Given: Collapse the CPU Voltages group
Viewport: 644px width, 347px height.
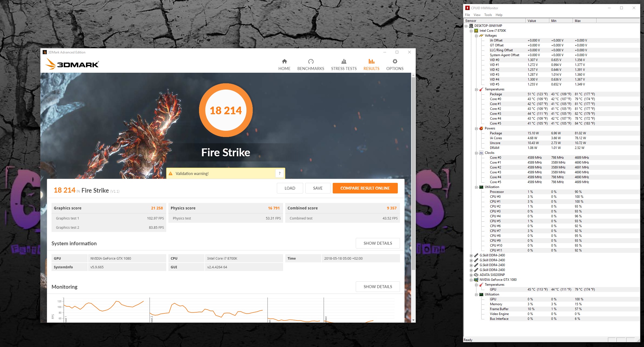Looking at the screenshot, I should point(476,36).
